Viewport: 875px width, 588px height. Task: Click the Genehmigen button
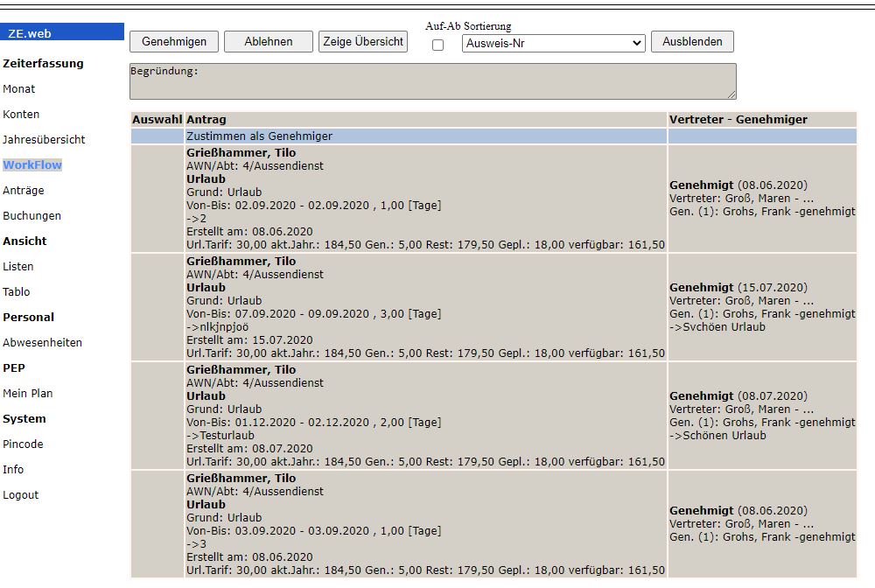(174, 41)
